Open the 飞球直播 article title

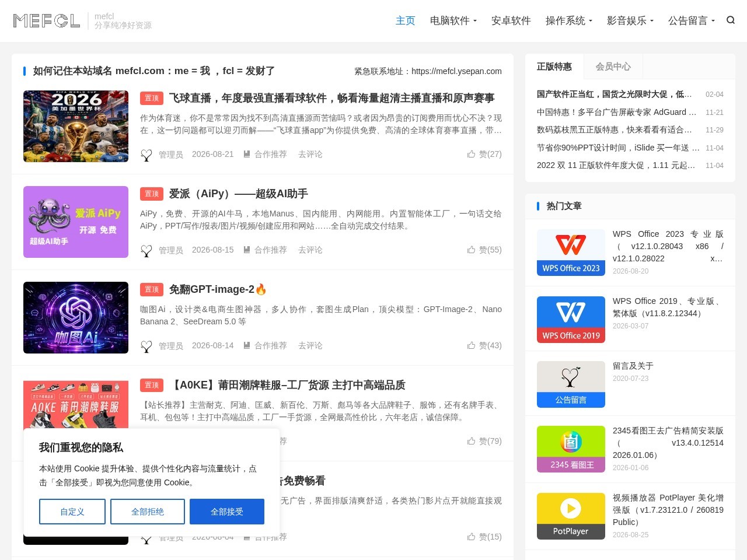pos(332,98)
